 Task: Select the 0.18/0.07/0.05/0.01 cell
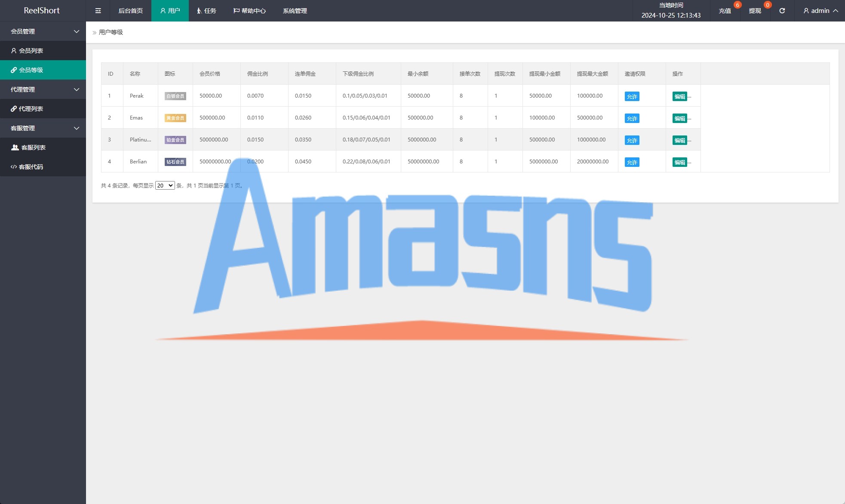tap(369, 140)
